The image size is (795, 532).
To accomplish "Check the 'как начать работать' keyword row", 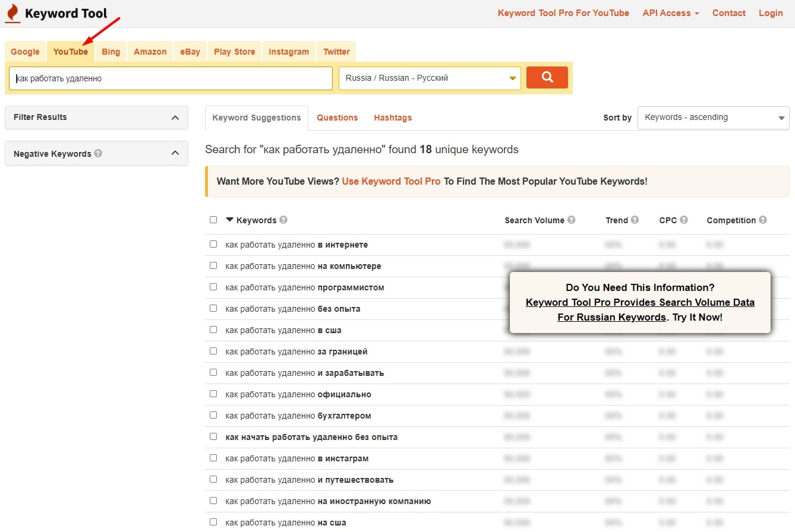I will [x=213, y=436].
